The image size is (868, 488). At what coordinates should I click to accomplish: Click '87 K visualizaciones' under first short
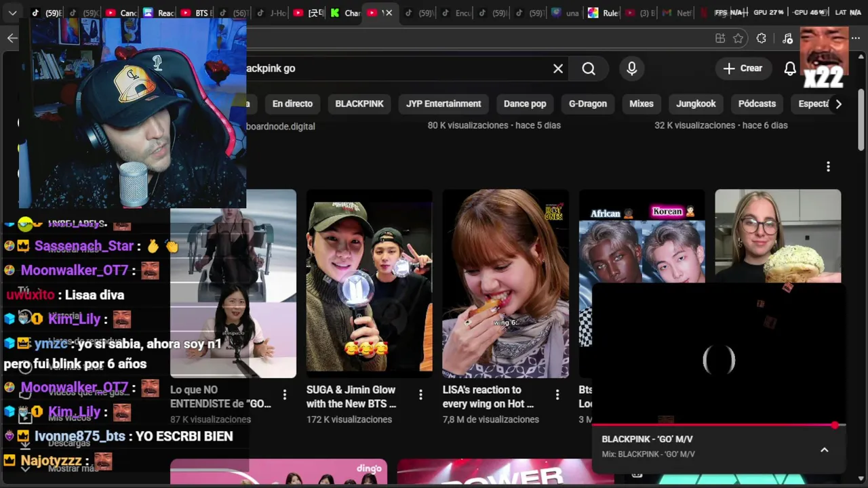pos(211,420)
